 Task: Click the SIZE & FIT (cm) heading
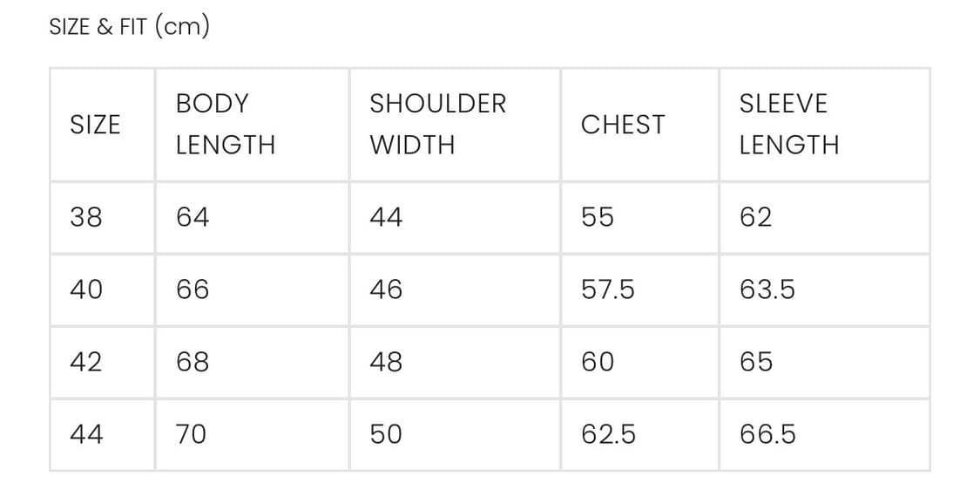[129, 27]
